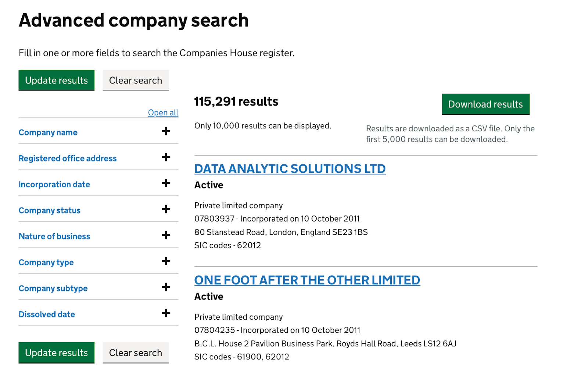The width and height of the screenshot is (588, 376).
Task: Click the Open all link
Action: tap(163, 113)
